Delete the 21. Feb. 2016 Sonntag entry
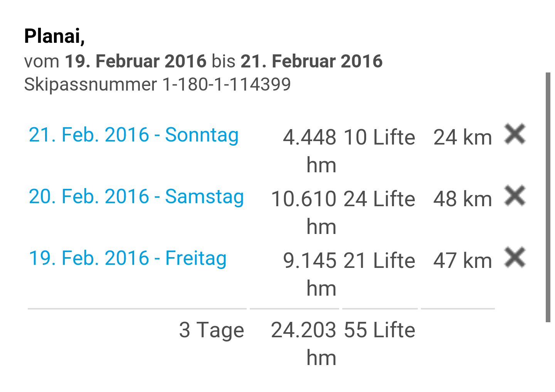This screenshot has height=392, width=555. tap(515, 135)
